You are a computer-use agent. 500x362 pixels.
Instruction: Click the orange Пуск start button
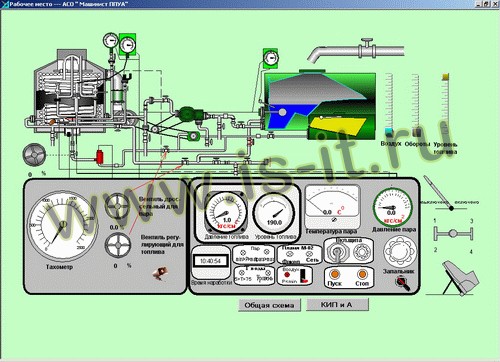pyautogui.click(x=334, y=274)
